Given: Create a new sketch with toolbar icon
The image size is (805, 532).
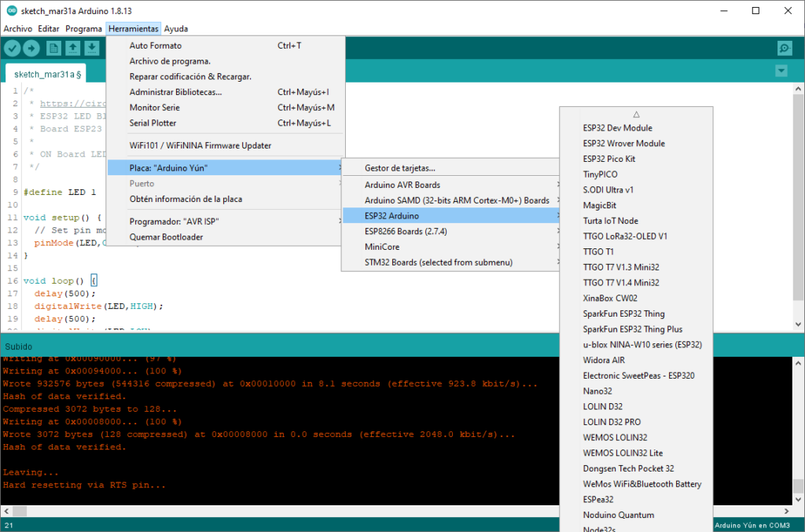Looking at the screenshot, I should click(53, 48).
